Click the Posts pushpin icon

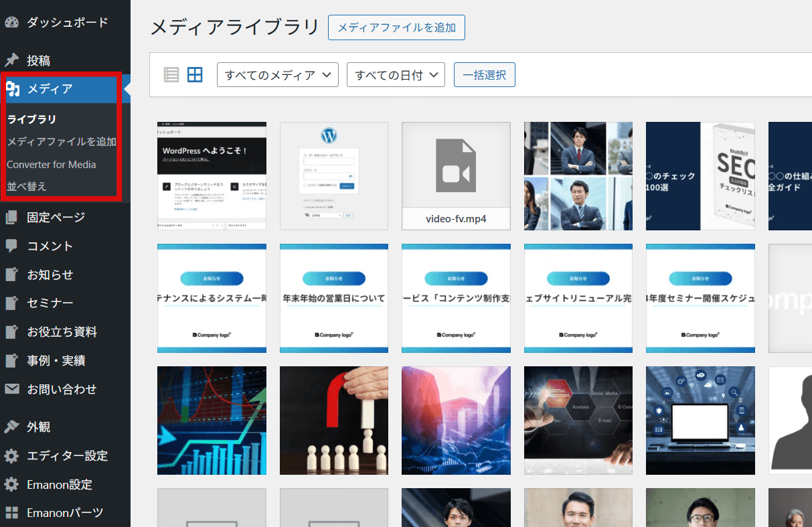(11, 60)
